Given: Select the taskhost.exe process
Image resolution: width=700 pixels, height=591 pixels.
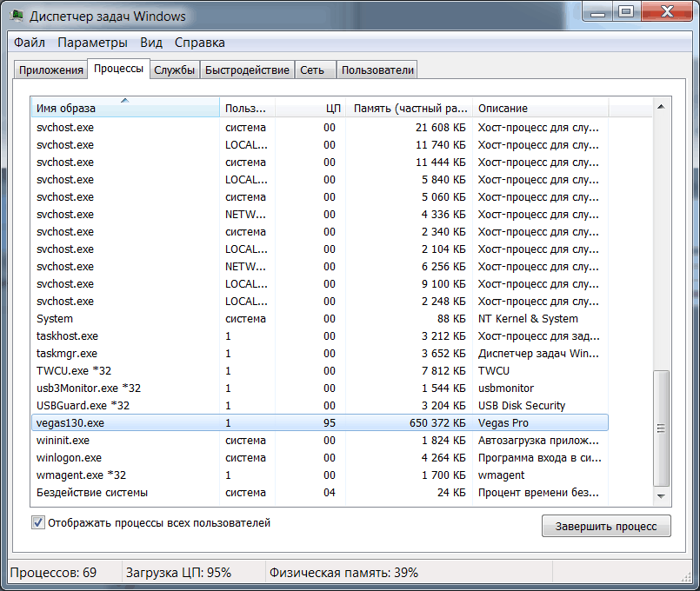Looking at the screenshot, I should click(x=320, y=335).
